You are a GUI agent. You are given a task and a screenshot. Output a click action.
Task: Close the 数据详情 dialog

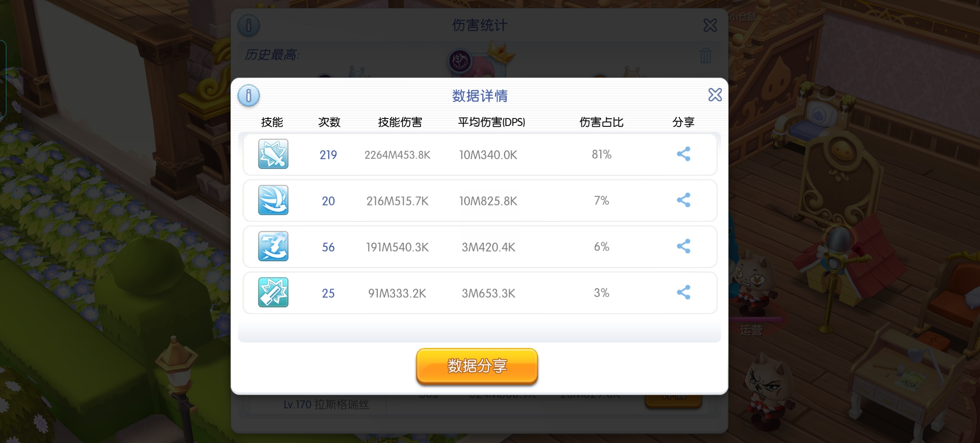715,95
